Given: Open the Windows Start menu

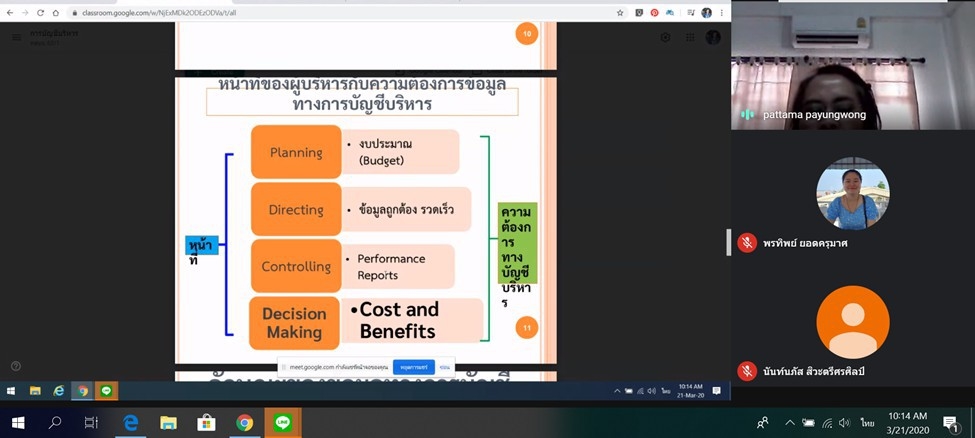Looking at the screenshot, I should 17,423.
